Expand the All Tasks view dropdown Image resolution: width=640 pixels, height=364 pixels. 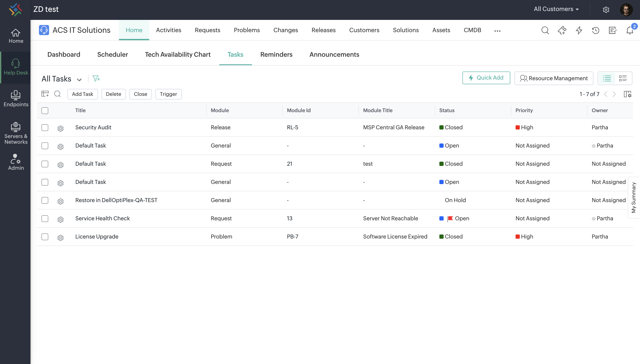click(79, 80)
